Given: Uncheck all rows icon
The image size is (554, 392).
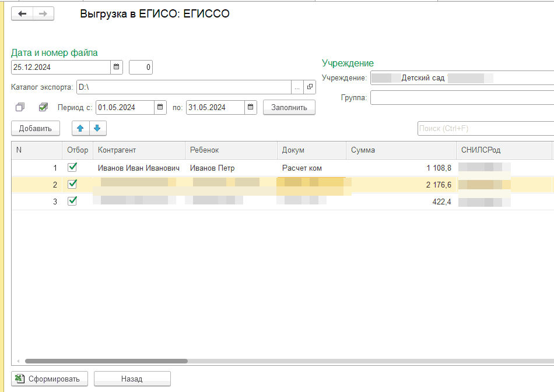Looking at the screenshot, I should point(20,107).
